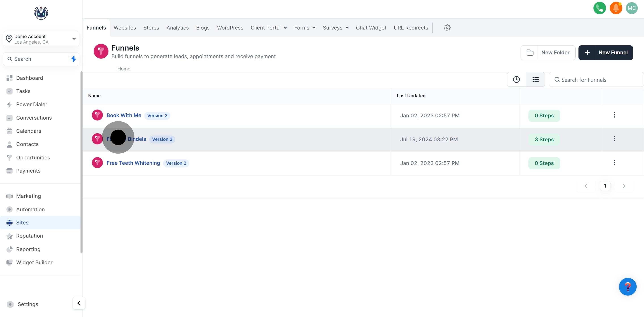Open the Free Teeth Whitening funnel

133,163
